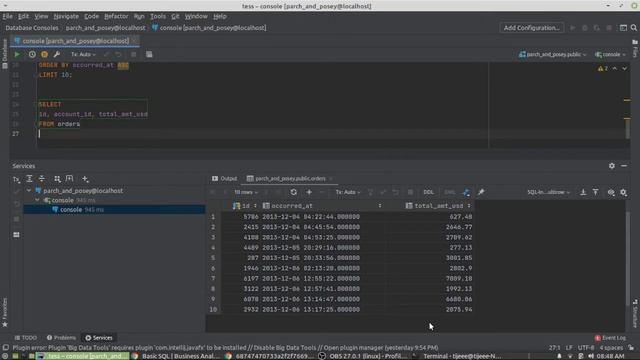The width and height of the screenshot is (640, 360).
Task: Open the File menu
Action: (7, 16)
